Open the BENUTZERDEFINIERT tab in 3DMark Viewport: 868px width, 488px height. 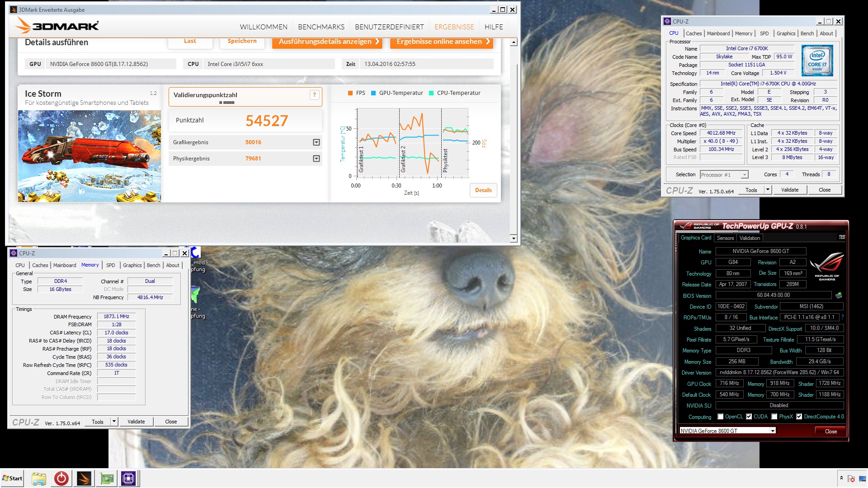pos(389,27)
